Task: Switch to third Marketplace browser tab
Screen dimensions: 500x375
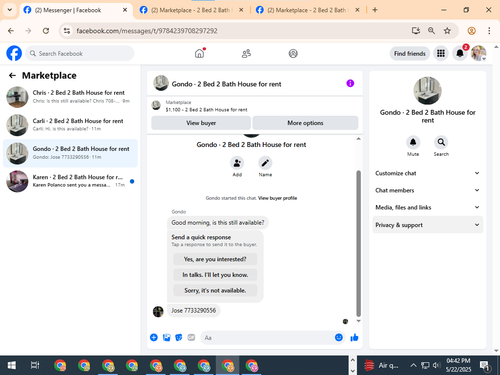Action: (x=307, y=10)
